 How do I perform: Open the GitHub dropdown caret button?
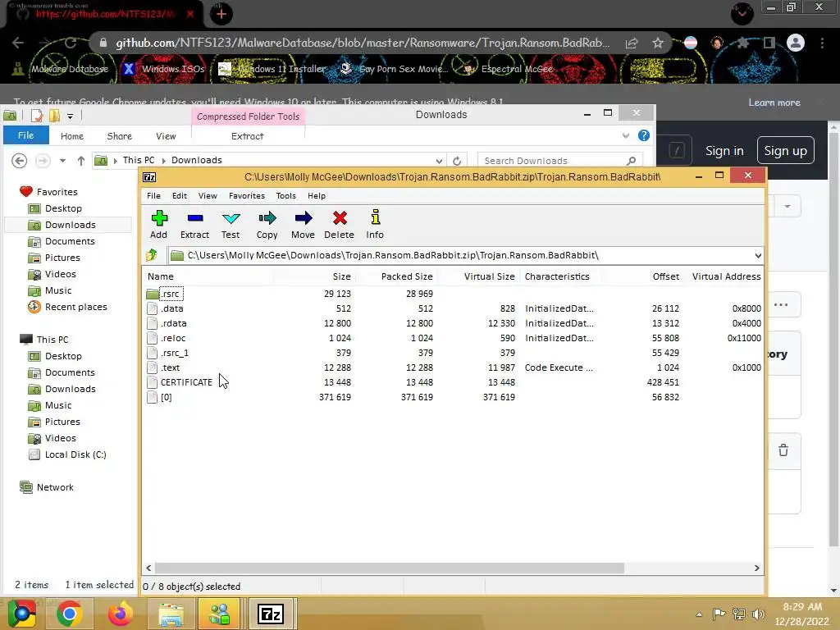pos(787,206)
